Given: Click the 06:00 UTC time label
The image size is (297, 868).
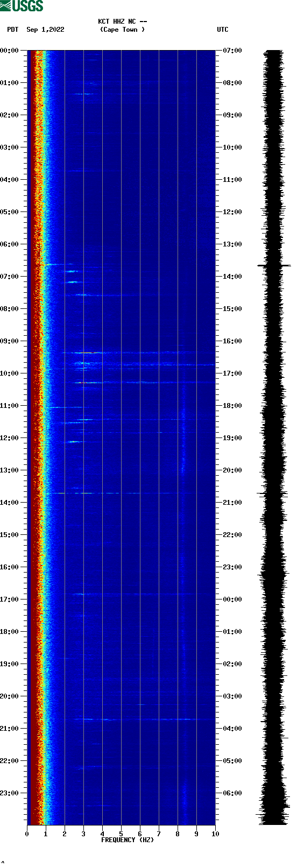Looking at the screenshot, I should (232, 793).
